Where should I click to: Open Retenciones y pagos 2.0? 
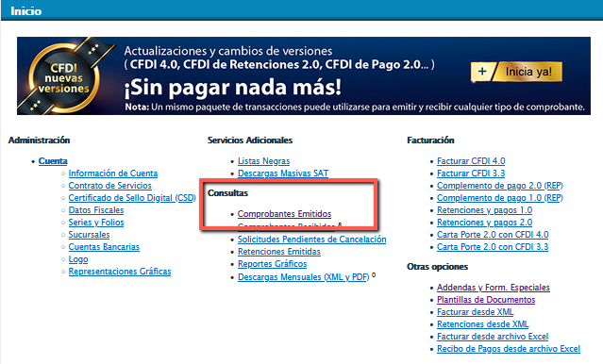click(x=484, y=223)
